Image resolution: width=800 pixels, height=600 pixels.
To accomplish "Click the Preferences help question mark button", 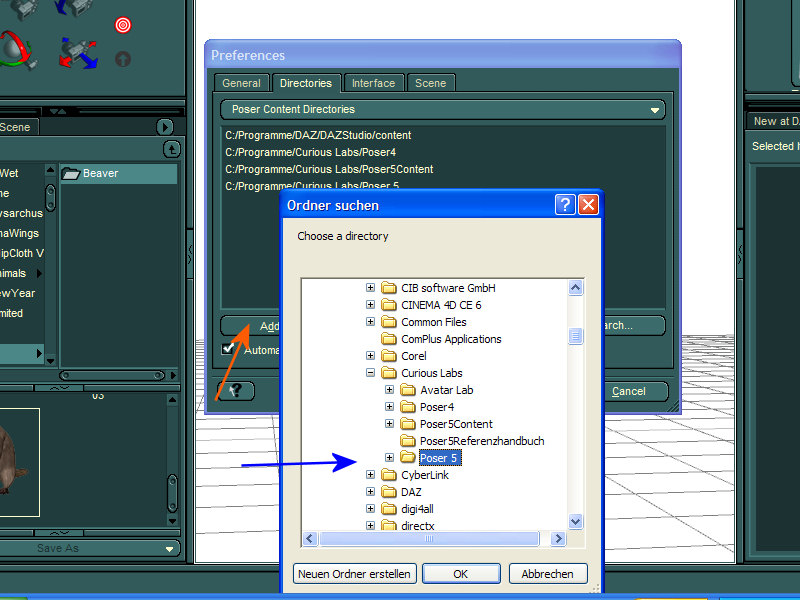I will (235, 391).
